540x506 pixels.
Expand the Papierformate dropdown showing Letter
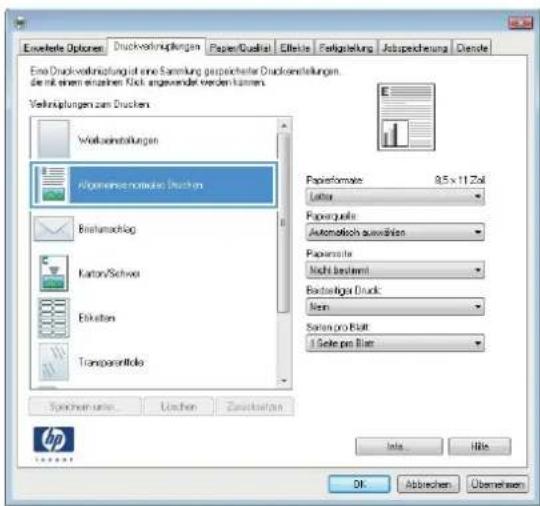tap(395, 196)
